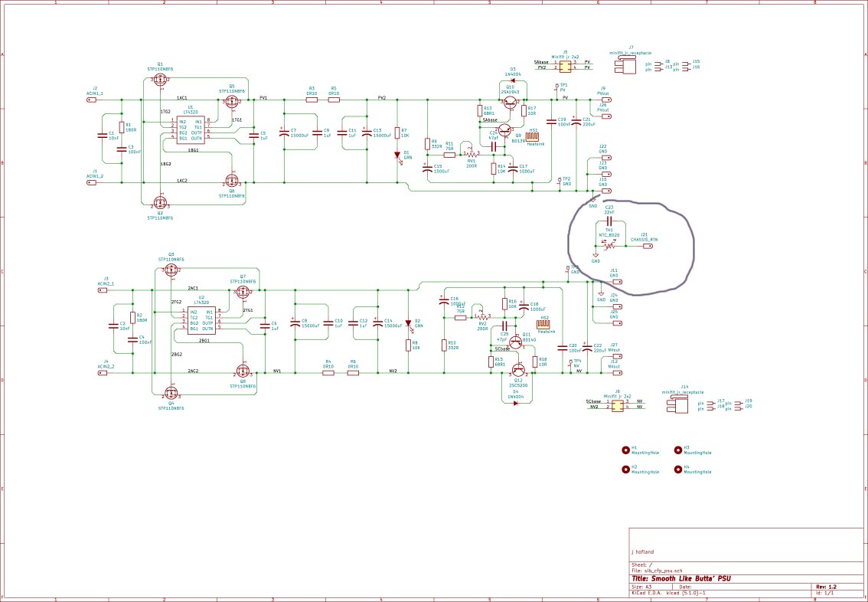Select the J6 Minifit jr 2x2 connector
Viewport: 868px width, 602px height.
click(x=616, y=405)
